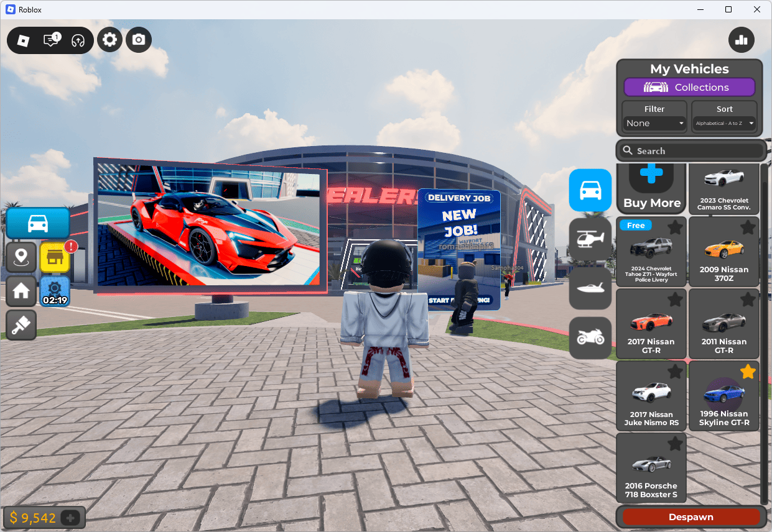Select the helicopter vehicle category
Screen dimensions: 772x532
point(590,239)
